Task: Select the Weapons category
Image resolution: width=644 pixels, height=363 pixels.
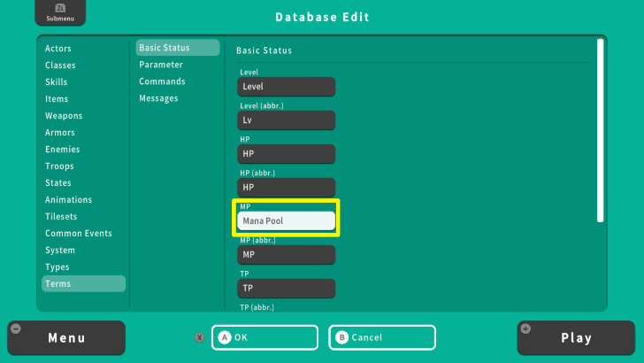Action: click(64, 116)
